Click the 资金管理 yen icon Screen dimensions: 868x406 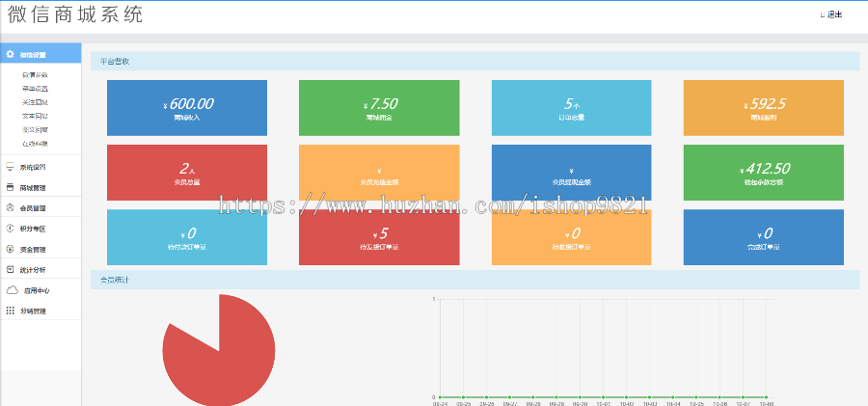click(x=10, y=249)
